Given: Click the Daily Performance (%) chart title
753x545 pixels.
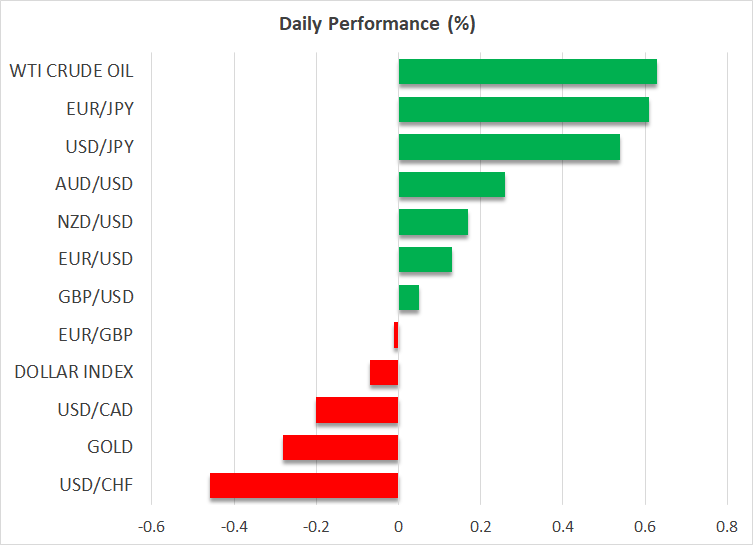Looking at the screenshot, I should click(376, 24).
